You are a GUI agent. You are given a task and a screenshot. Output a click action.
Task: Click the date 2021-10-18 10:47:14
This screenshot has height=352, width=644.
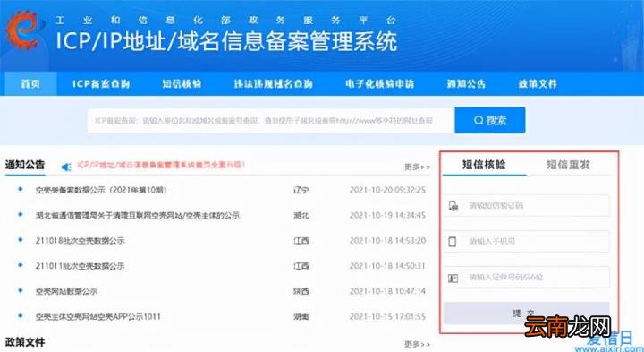[387, 292]
